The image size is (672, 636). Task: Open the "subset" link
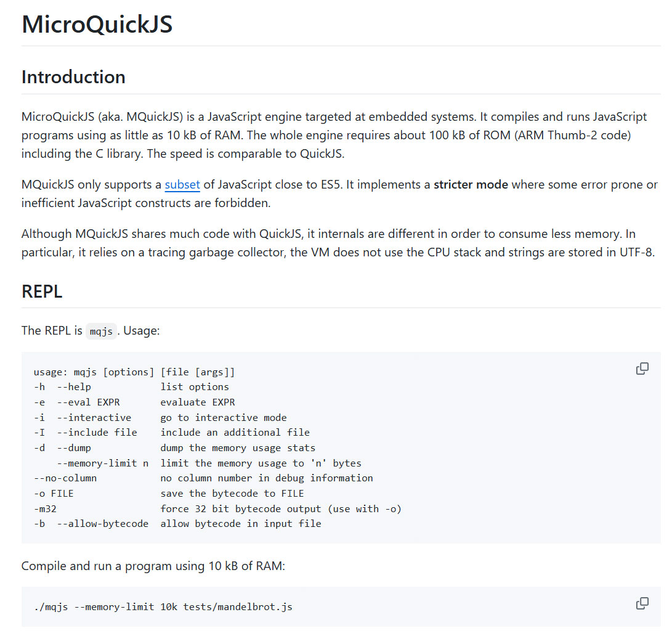coord(182,184)
